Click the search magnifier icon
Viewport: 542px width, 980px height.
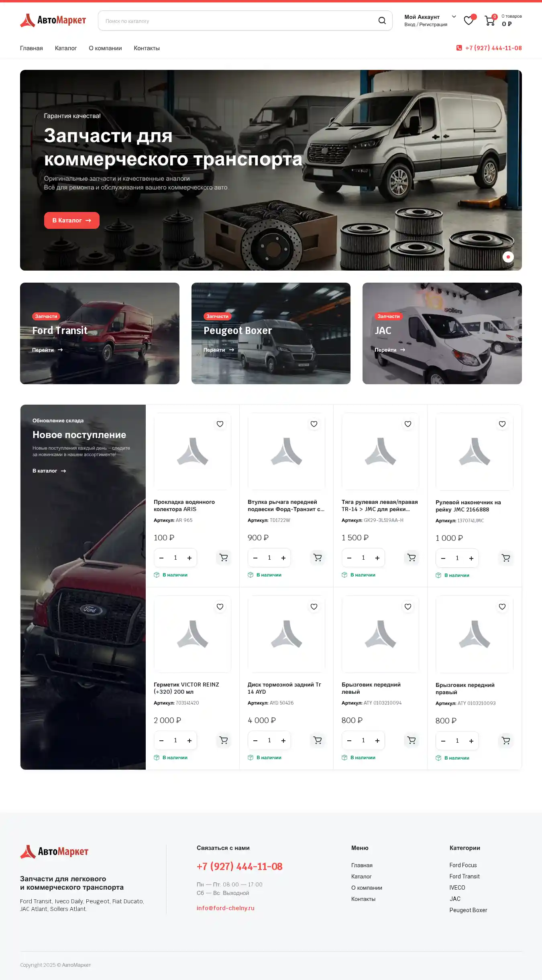(x=382, y=20)
